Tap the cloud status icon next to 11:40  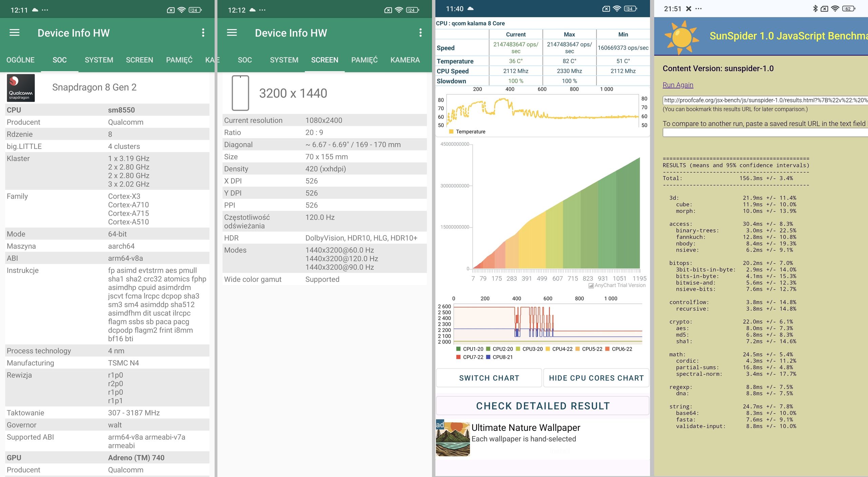[x=470, y=9]
